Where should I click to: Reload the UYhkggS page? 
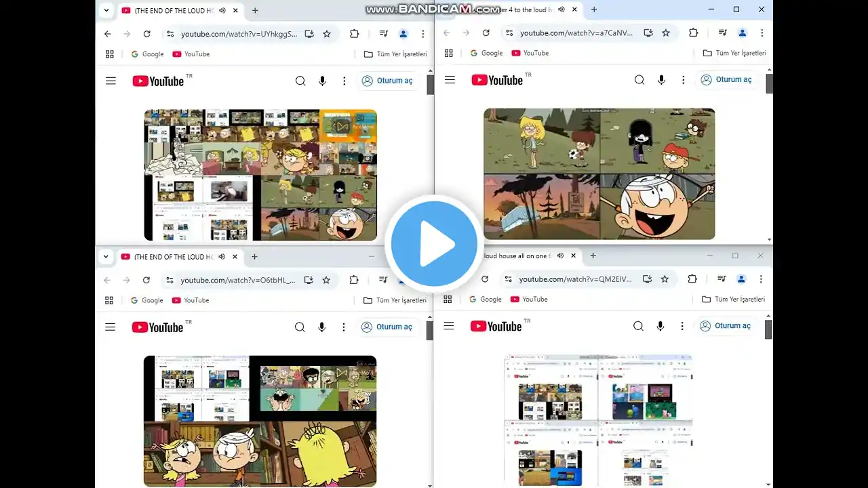(146, 34)
